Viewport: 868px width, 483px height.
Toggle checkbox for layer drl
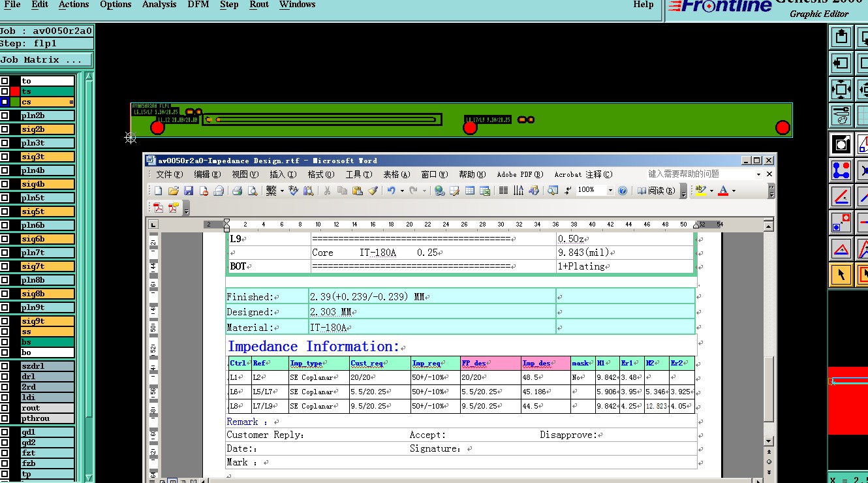tap(5, 377)
